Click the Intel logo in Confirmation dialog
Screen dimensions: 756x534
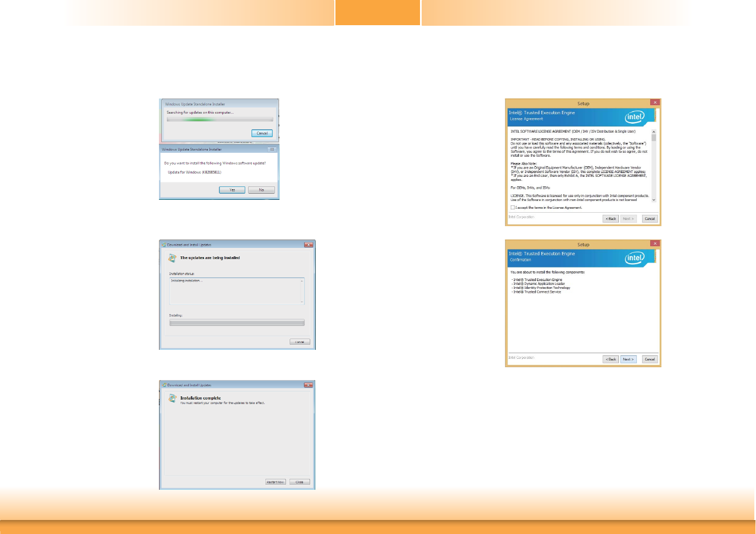click(634, 257)
